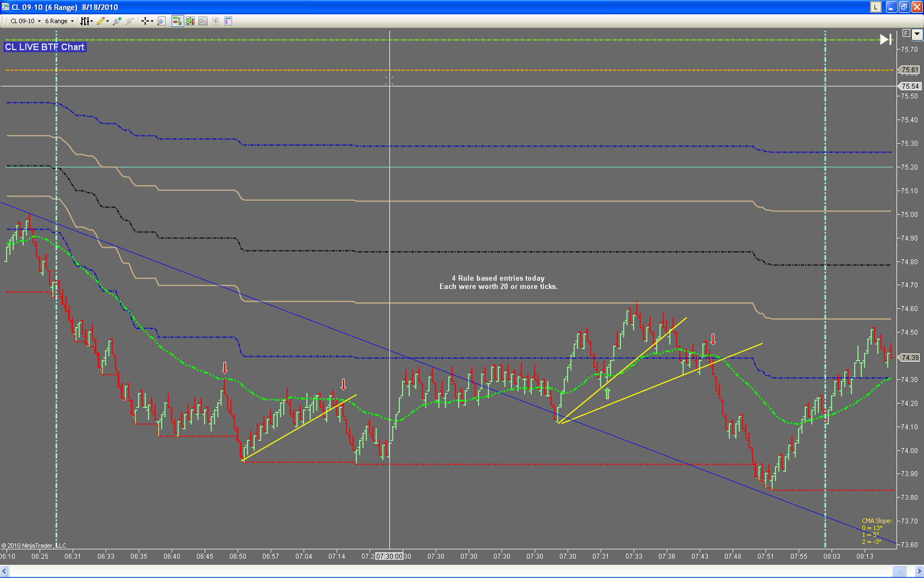Click the 75.20 price axis label

click(910, 167)
